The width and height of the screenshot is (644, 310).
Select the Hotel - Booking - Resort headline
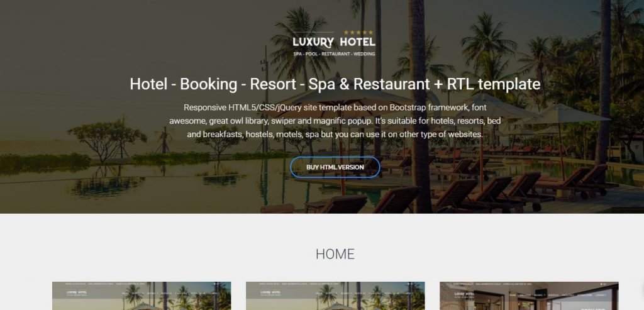(x=335, y=84)
